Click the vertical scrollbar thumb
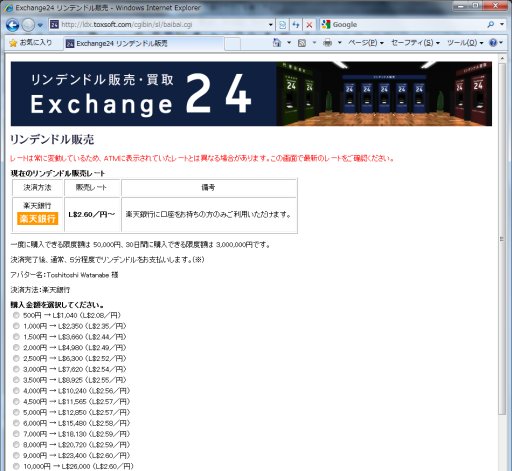This screenshot has width=512, height=471. click(x=502, y=239)
